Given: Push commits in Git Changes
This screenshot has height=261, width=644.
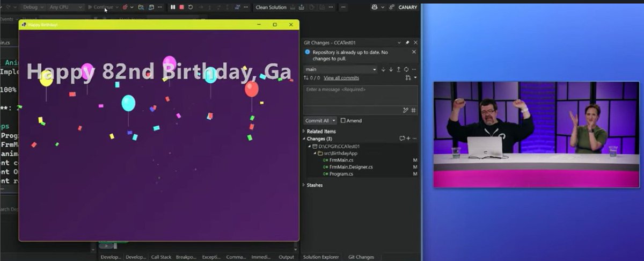Looking at the screenshot, I should point(398,69).
